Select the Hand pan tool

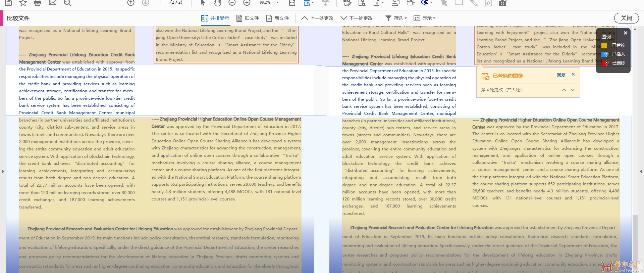pyautogui.click(x=217, y=3)
